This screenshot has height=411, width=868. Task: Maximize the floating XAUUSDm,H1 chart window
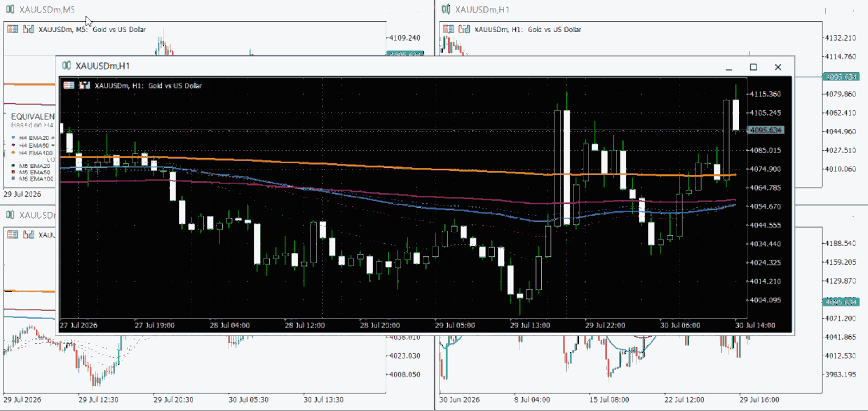click(753, 67)
